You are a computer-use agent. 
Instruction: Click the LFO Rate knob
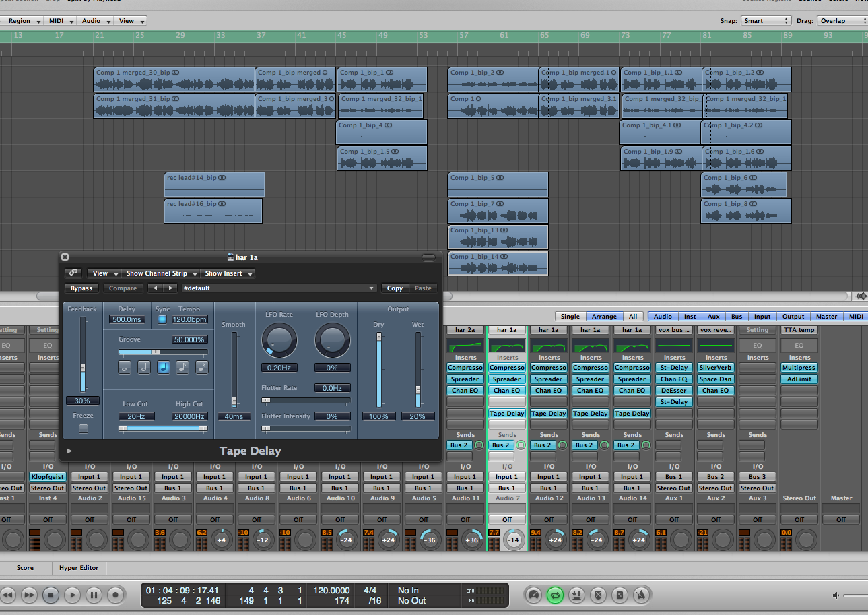pyautogui.click(x=279, y=340)
